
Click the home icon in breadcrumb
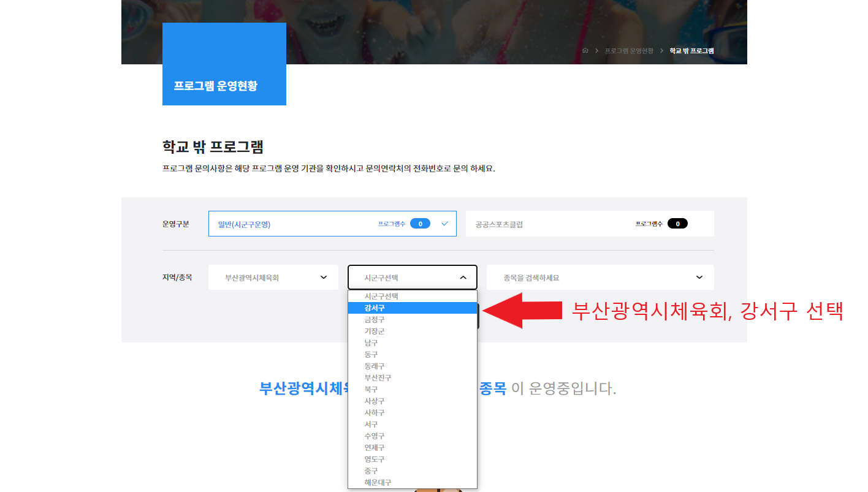[585, 51]
